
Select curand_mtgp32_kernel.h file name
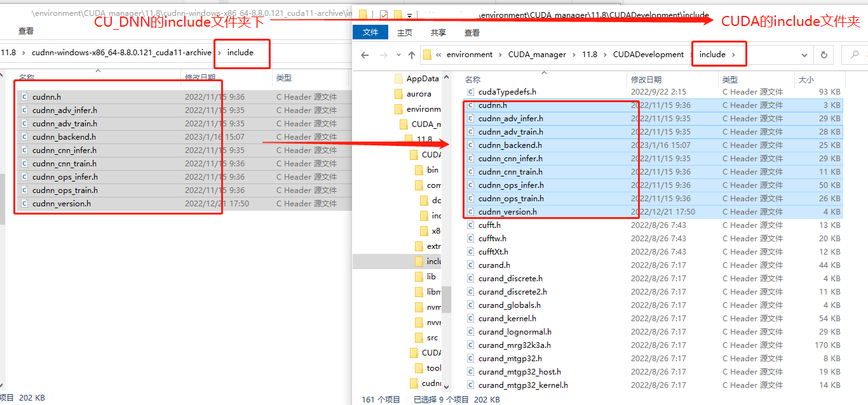click(523, 385)
